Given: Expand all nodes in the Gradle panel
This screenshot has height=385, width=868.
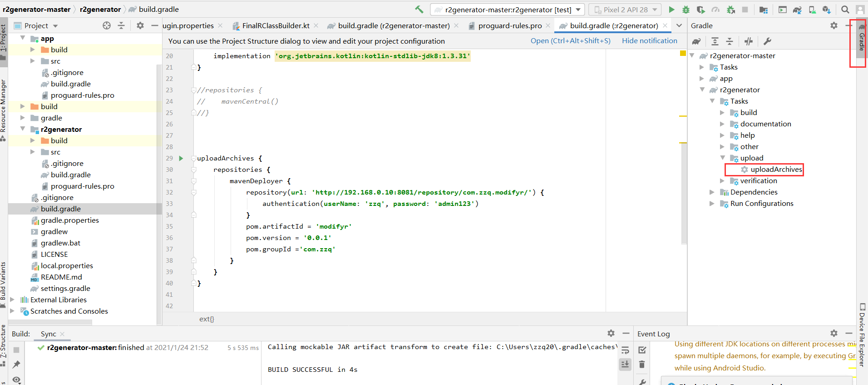Looking at the screenshot, I should pyautogui.click(x=715, y=41).
